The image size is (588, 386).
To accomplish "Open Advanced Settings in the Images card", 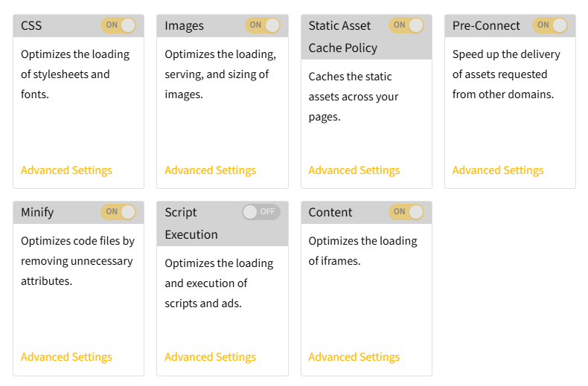I will [x=210, y=170].
